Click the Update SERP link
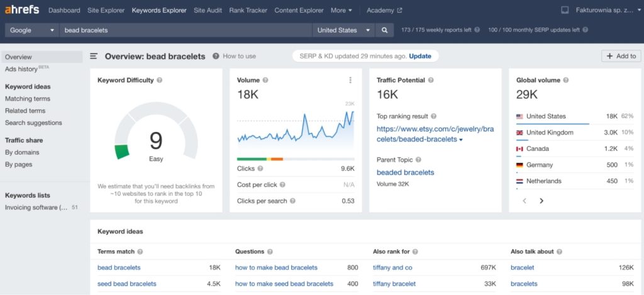 [x=419, y=56]
